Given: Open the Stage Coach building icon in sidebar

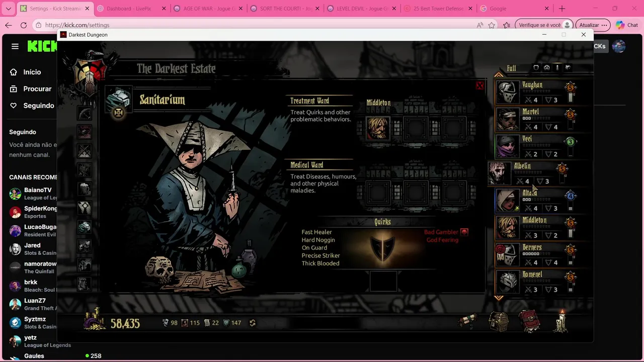Looking at the screenshot, I should point(84,113).
